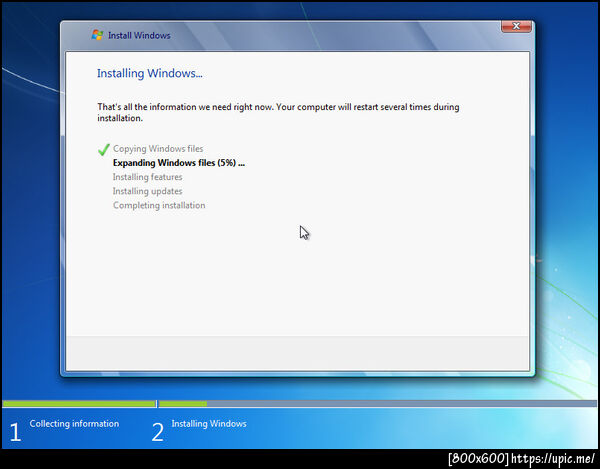The image size is (600, 469).
Task: Click the information paragraph about computer restarting
Action: tap(278, 112)
